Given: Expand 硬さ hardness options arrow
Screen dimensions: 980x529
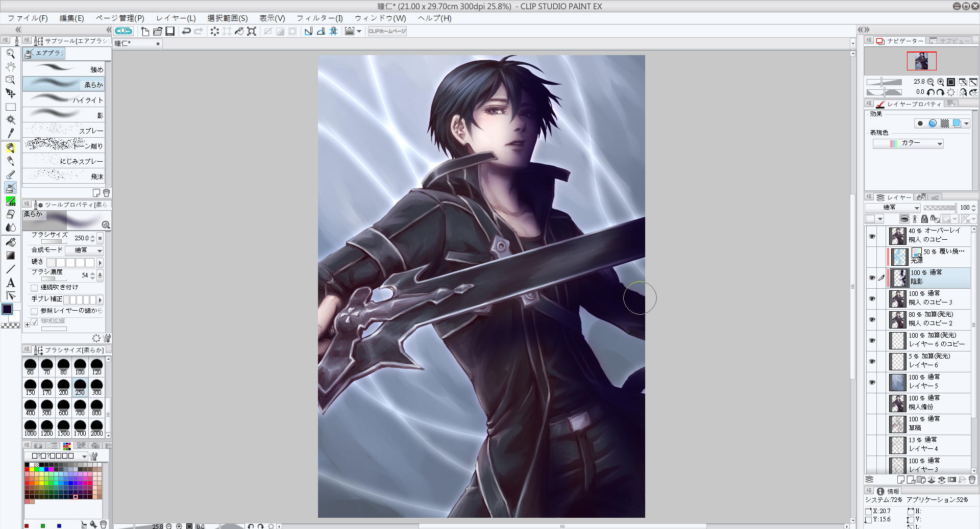Looking at the screenshot, I should (100, 263).
